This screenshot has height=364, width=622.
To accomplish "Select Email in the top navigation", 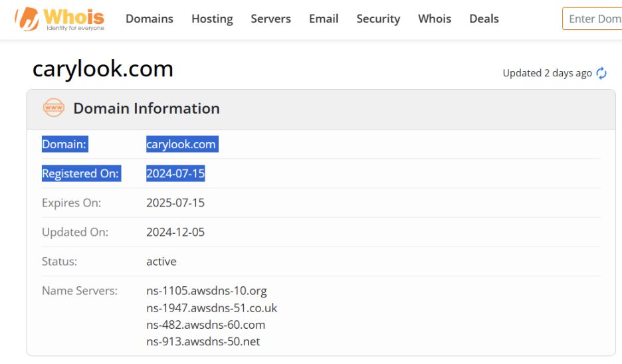I will 324,19.
